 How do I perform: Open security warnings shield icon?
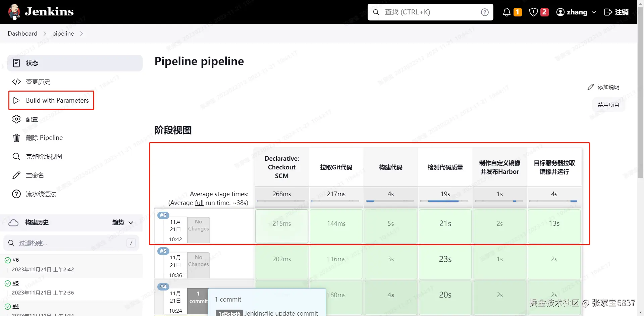[533, 12]
